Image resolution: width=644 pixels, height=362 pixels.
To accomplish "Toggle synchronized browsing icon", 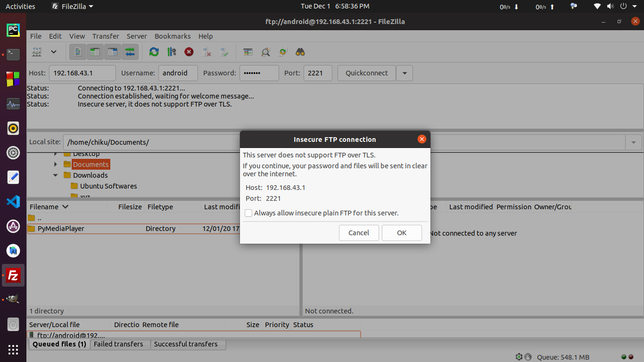I will point(283,52).
